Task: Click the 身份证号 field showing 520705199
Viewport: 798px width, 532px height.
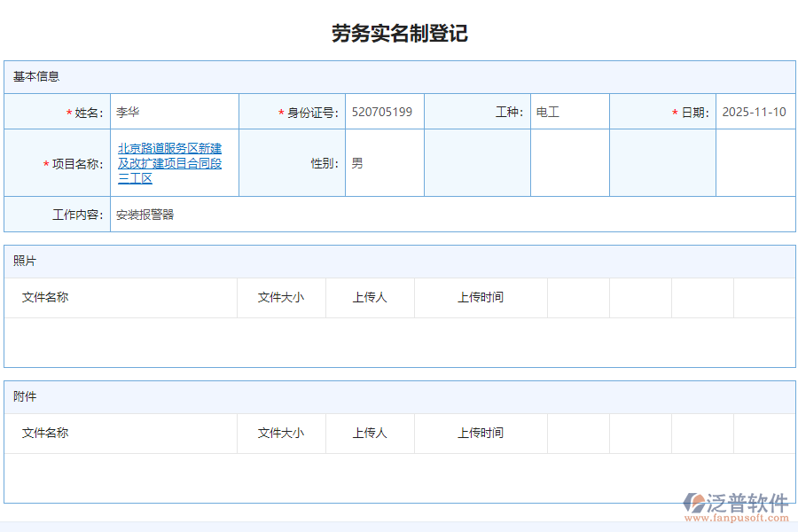Action: (385, 111)
